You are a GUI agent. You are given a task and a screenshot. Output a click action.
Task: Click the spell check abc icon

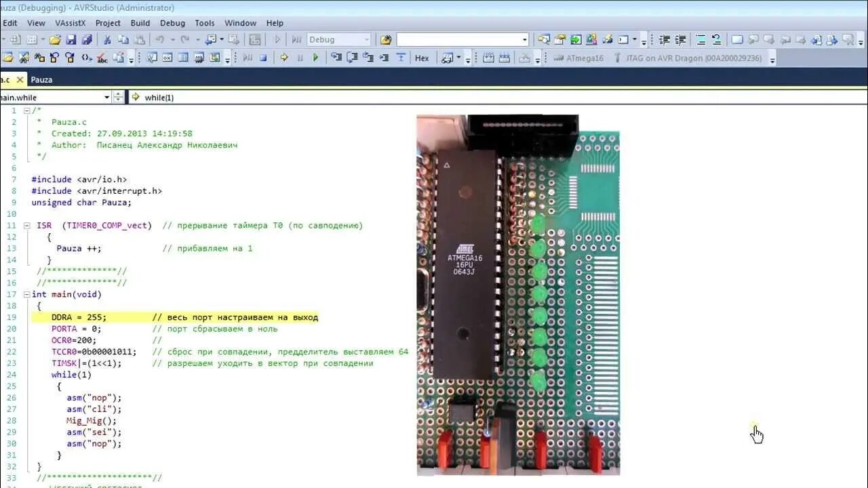[x=102, y=58]
